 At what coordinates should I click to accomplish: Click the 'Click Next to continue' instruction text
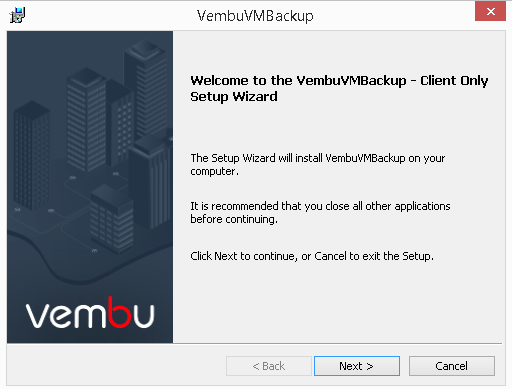click(312, 256)
